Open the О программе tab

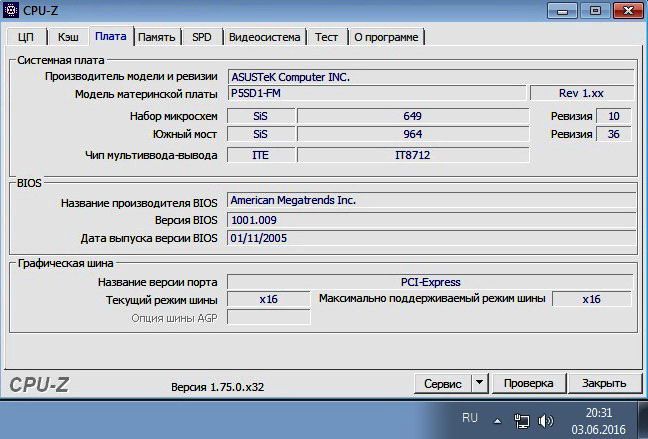tap(386, 37)
